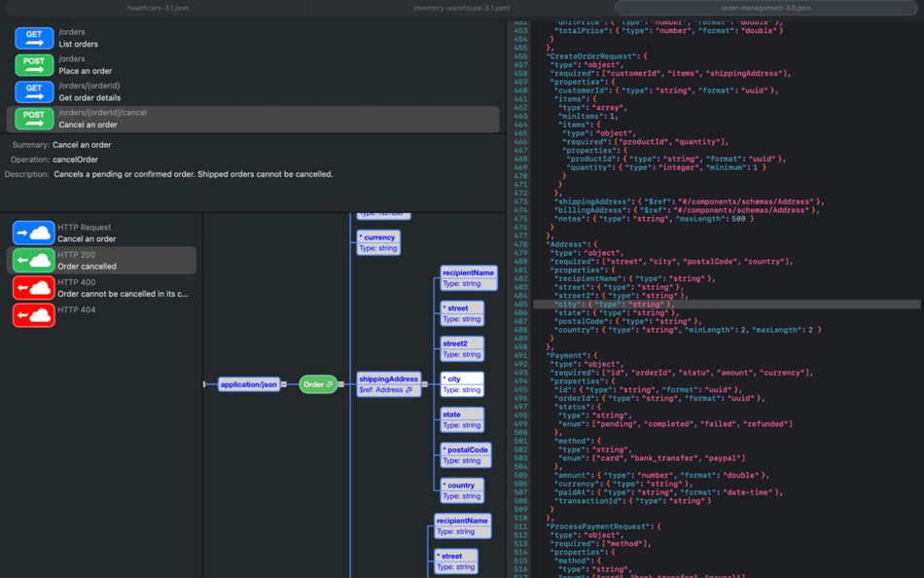Click the 'List orders' endpoint label
Viewport: 924px width, 578px height.
click(x=79, y=44)
